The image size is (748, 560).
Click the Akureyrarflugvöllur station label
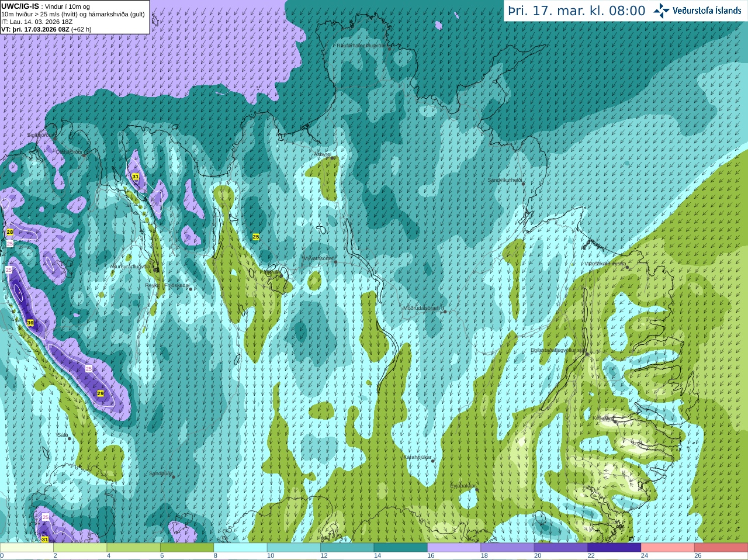[x=132, y=266]
